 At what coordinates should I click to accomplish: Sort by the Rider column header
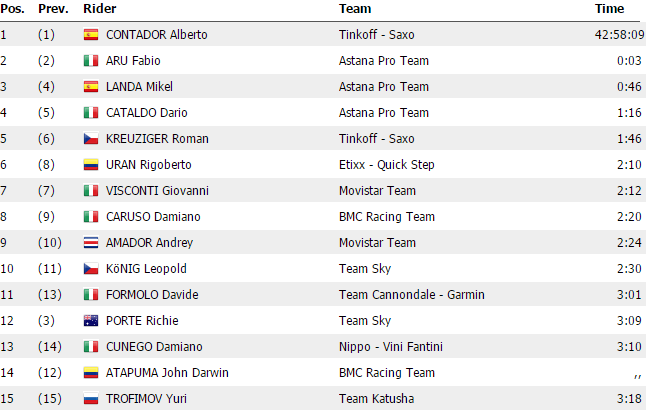(97, 9)
